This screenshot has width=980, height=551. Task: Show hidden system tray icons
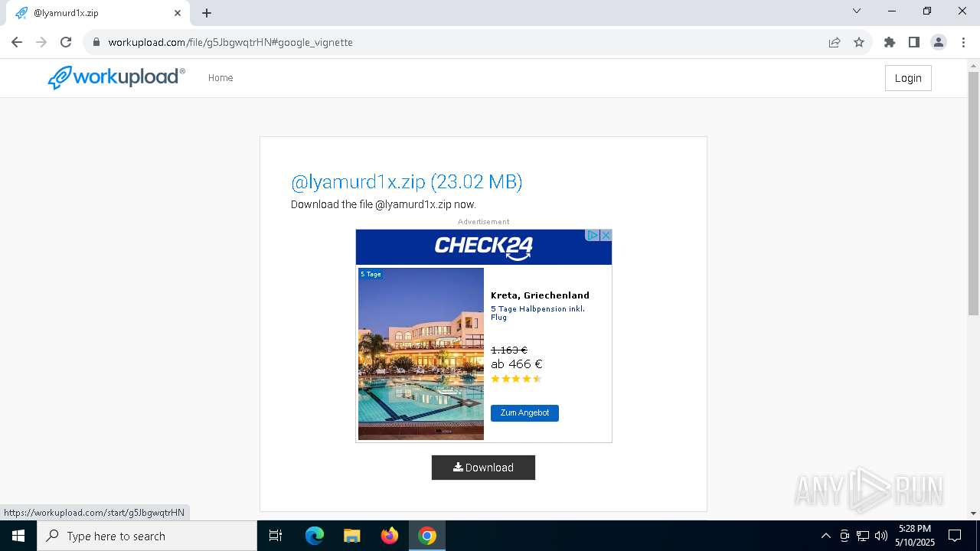tap(825, 536)
